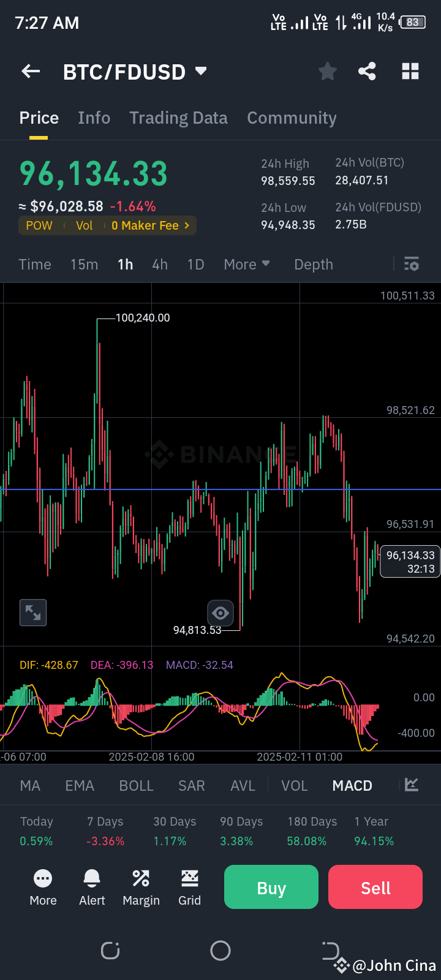Image resolution: width=441 pixels, height=980 pixels.
Task: Add BTC/FDUSD to favorites with star
Action: click(x=328, y=72)
